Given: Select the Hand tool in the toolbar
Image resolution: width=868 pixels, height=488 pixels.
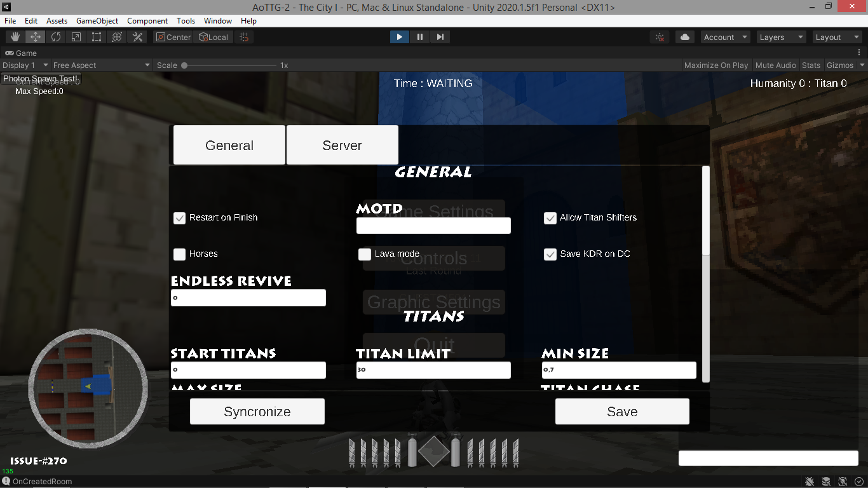Looking at the screenshot, I should coord(14,37).
